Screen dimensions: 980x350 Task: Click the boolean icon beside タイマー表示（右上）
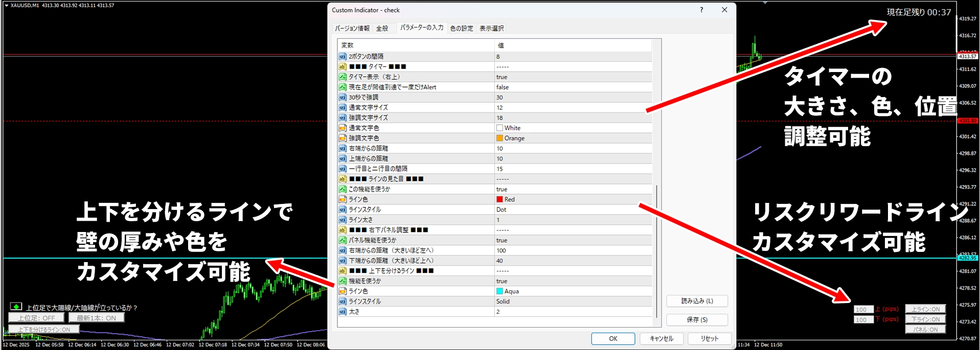click(343, 77)
